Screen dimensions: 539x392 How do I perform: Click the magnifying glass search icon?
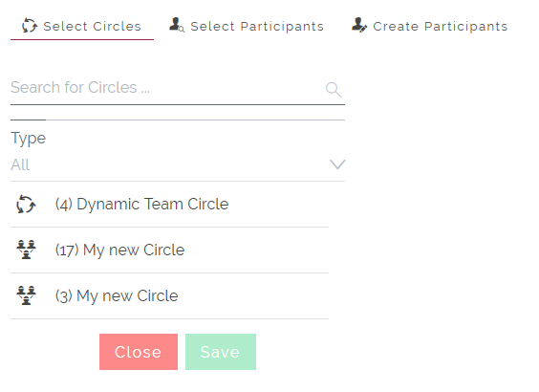(334, 90)
